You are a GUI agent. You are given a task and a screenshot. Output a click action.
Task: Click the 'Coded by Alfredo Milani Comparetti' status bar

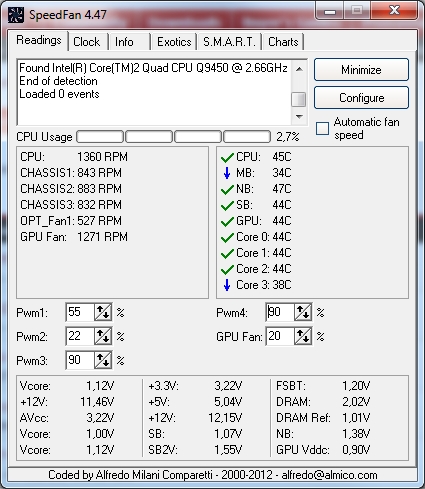point(213,475)
